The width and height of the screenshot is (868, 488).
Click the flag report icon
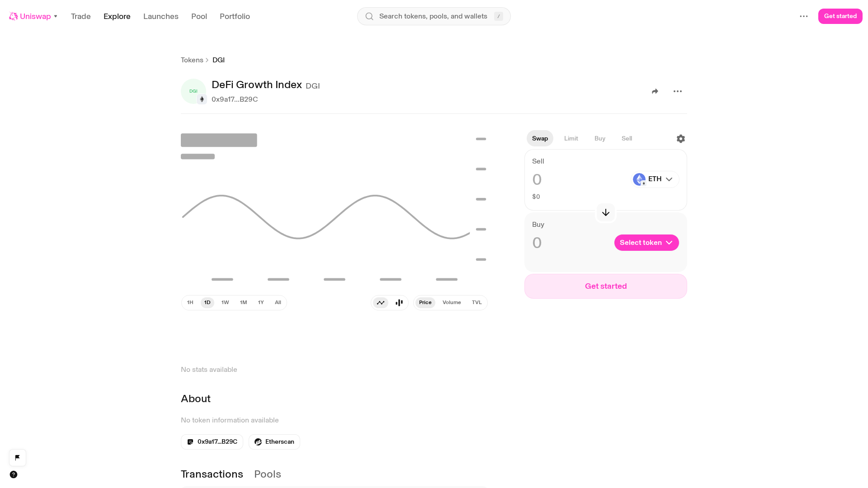coord(18,458)
